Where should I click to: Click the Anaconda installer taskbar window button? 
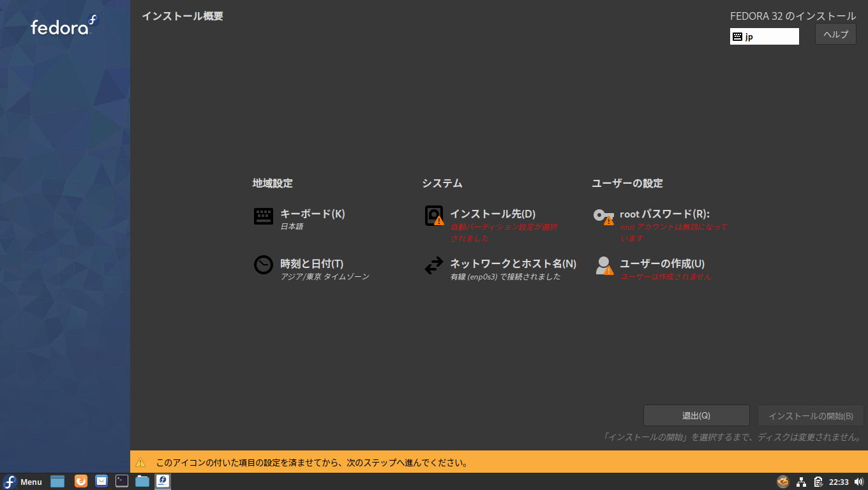163,482
